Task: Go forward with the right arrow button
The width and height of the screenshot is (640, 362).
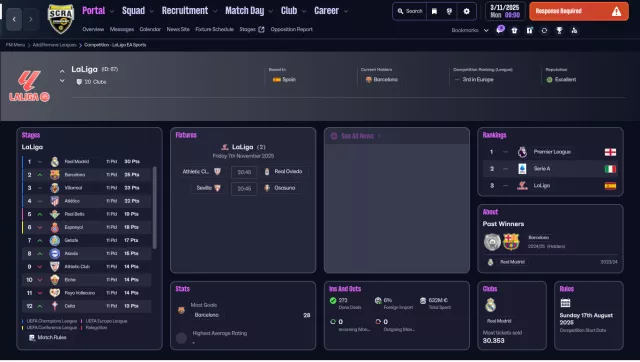Action: coord(31,19)
